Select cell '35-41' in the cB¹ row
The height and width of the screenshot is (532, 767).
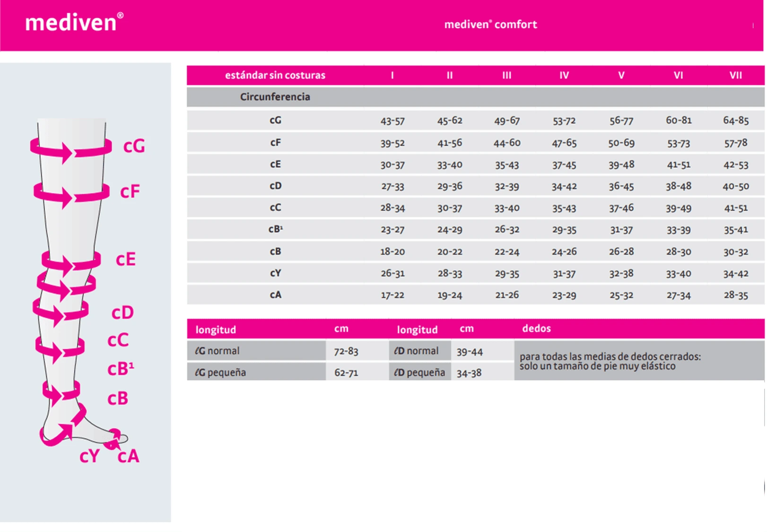pyautogui.click(x=736, y=230)
